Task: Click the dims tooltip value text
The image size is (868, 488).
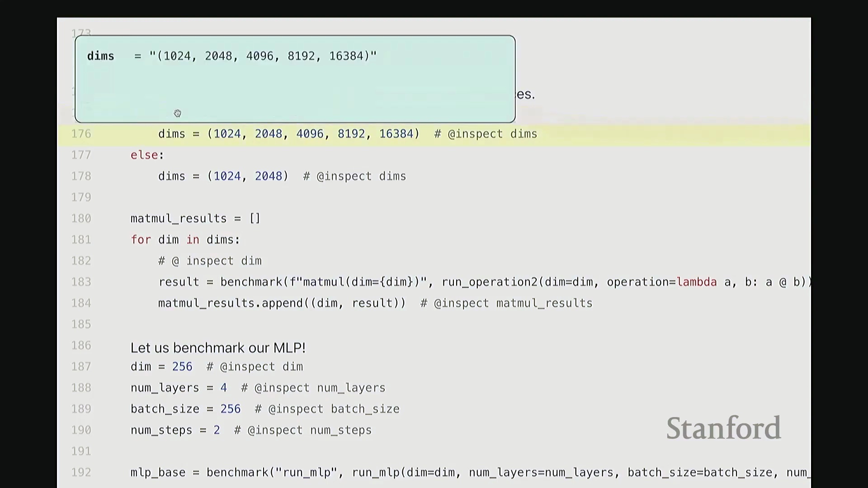Action: [263, 56]
